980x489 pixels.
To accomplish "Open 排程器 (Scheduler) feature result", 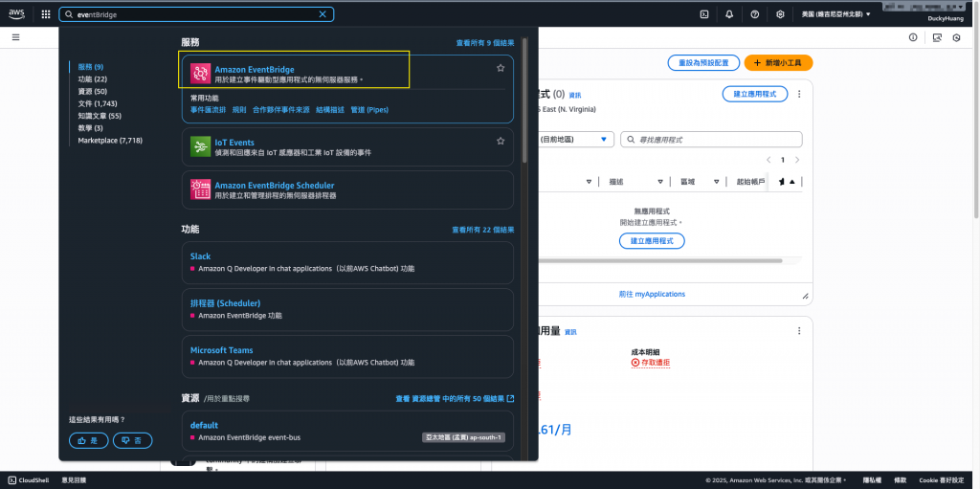I will point(225,303).
